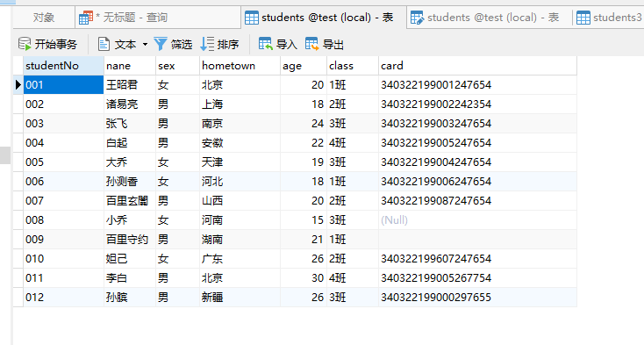Click the Text (文本) document icon
The image size is (644, 345).
coord(104,44)
